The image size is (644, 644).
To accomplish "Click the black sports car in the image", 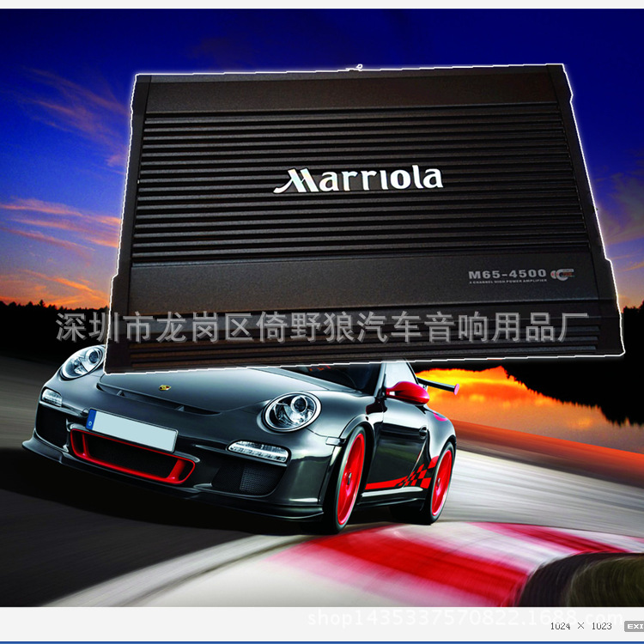I will 241,440.
